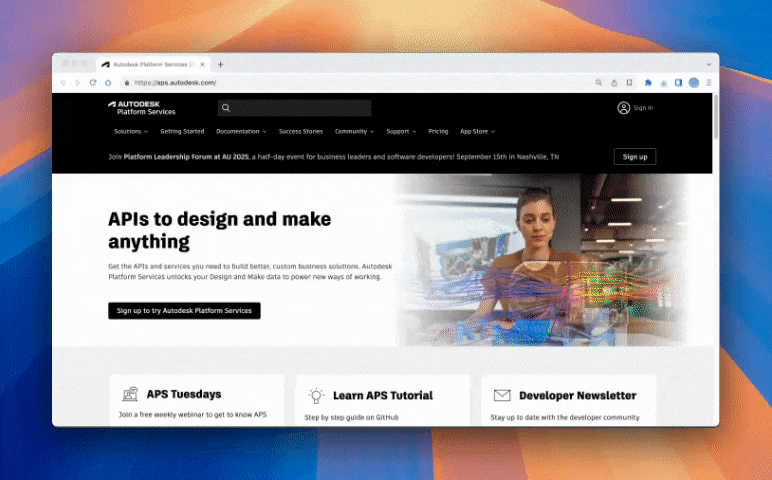
Task: Open the Community dropdown menu
Action: pyautogui.click(x=354, y=131)
